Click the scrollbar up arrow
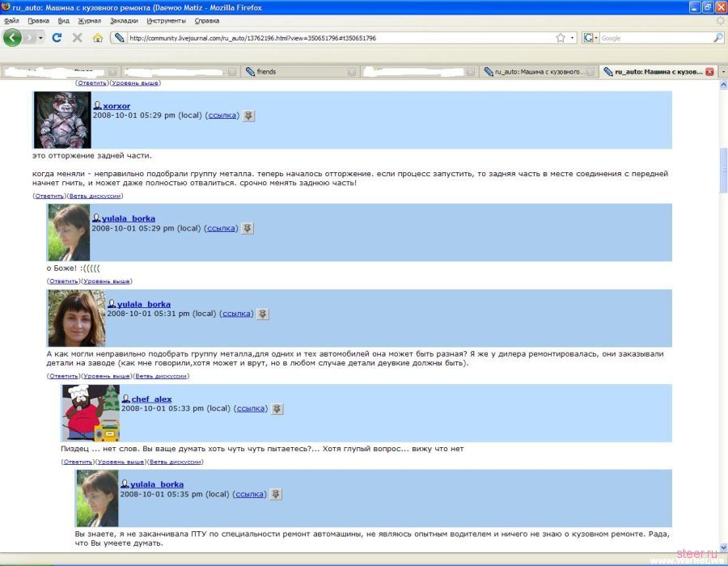The width and height of the screenshot is (728, 566). point(723,85)
